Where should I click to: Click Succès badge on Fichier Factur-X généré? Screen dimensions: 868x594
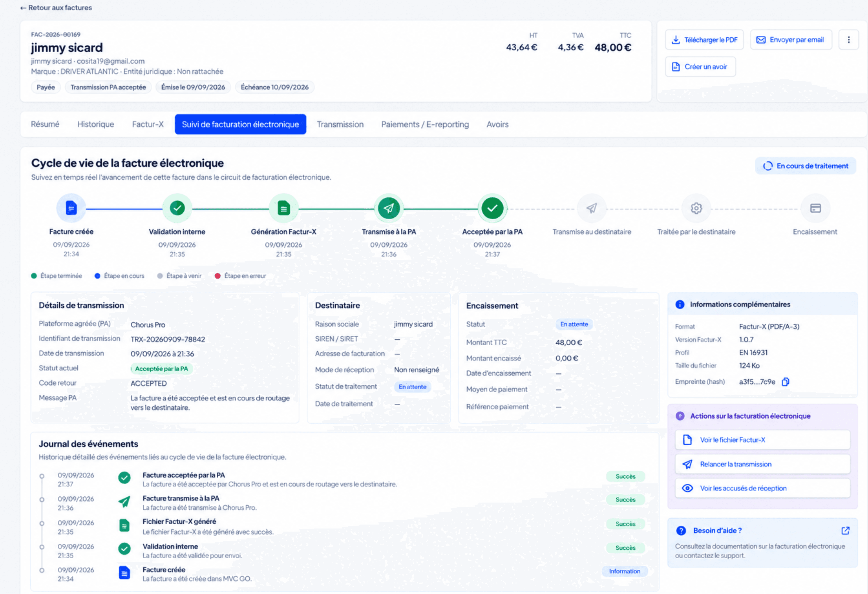coord(625,524)
